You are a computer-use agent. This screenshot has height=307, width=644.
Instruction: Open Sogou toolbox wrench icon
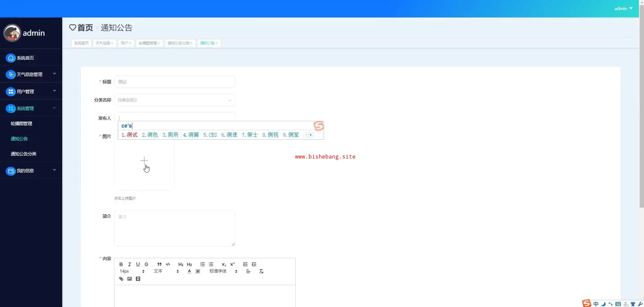640,304
